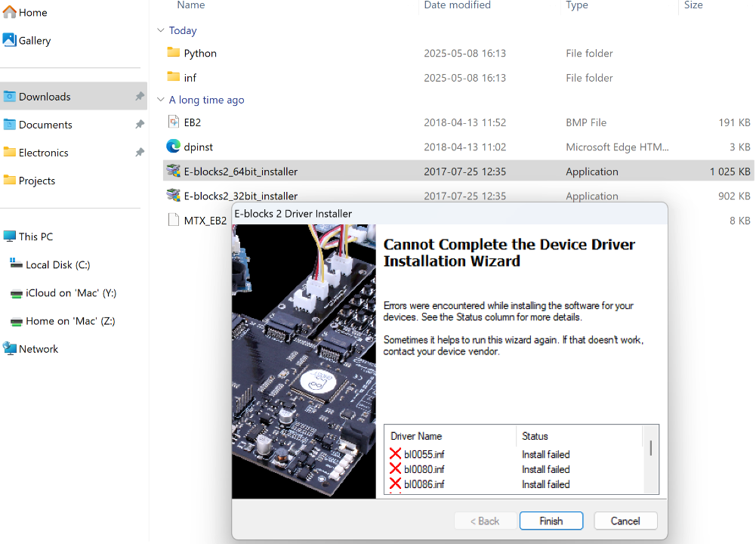756x544 pixels.
Task: Click red X icon beside bl0055.inf
Action: tap(395, 453)
